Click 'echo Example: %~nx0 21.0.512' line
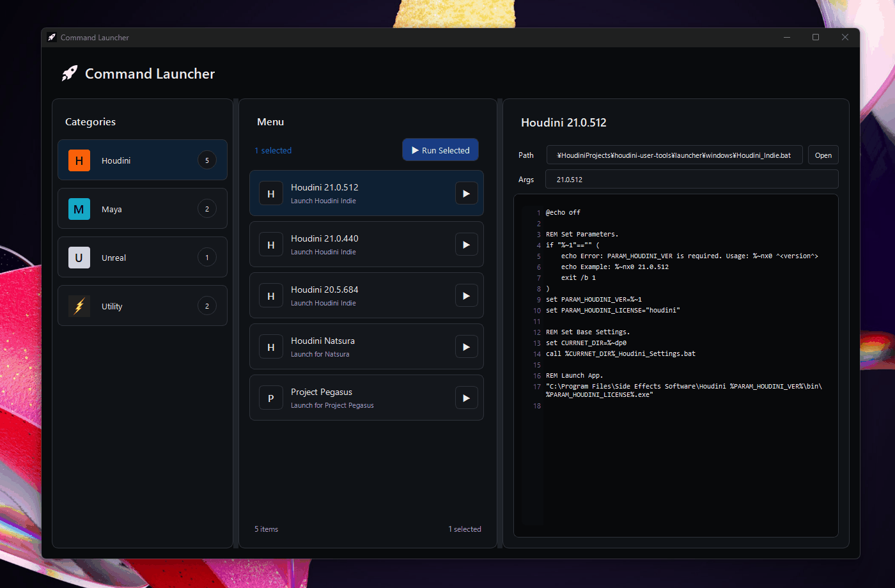The width and height of the screenshot is (895, 588). tap(615, 267)
